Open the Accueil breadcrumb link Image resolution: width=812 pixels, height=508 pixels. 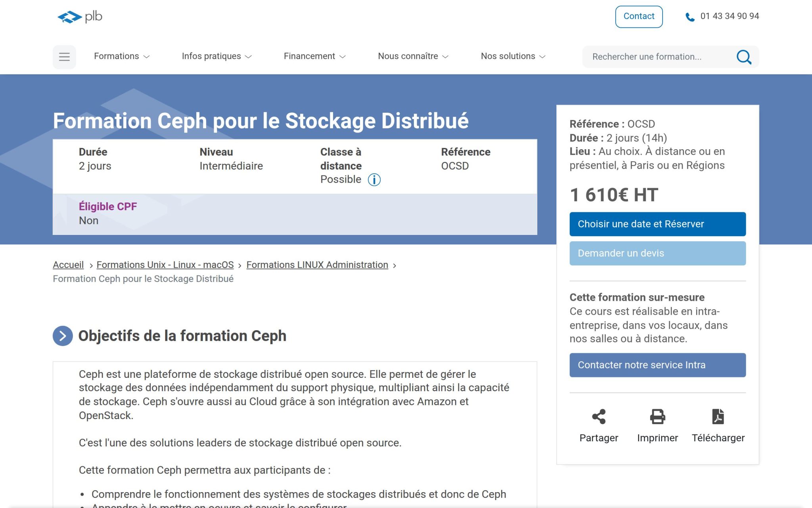point(68,265)
